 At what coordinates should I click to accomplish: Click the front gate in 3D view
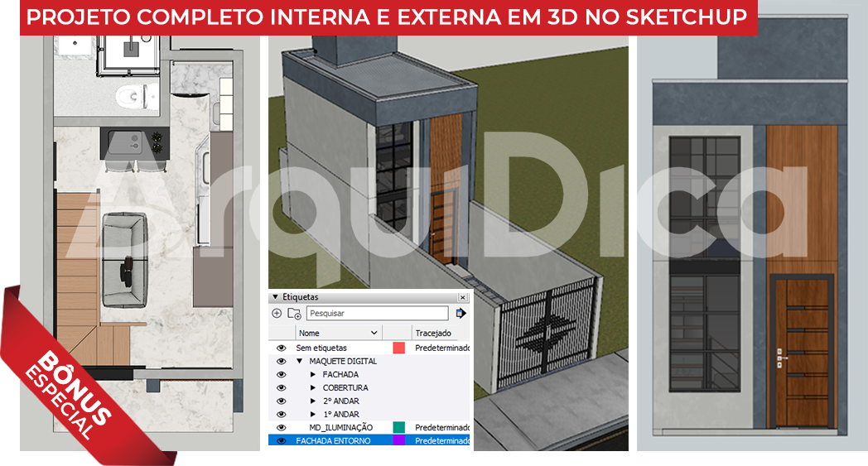pyautogui.click(x=548, y=335)
